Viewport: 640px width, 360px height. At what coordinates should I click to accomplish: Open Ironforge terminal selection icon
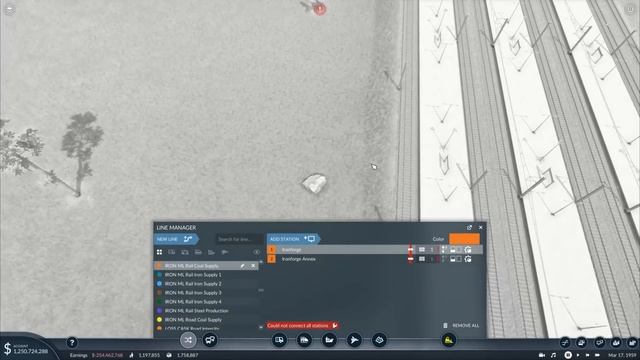[x=422, y=249]
